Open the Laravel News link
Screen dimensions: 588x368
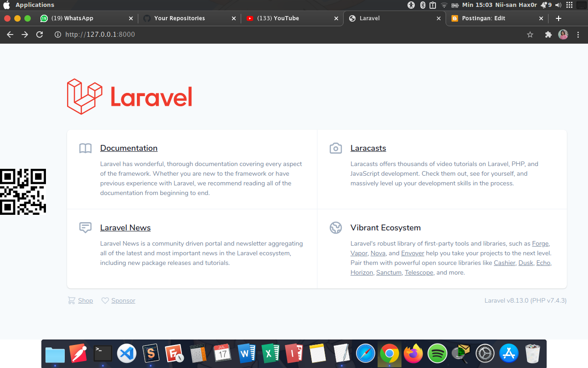pyautogui.click(x=125, y=228)
